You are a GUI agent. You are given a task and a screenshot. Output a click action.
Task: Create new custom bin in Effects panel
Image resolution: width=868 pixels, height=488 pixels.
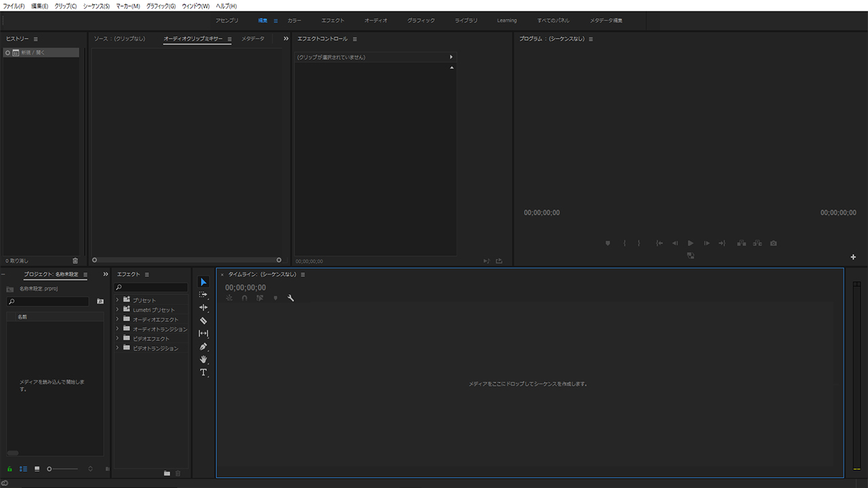[x=167, y=473]
